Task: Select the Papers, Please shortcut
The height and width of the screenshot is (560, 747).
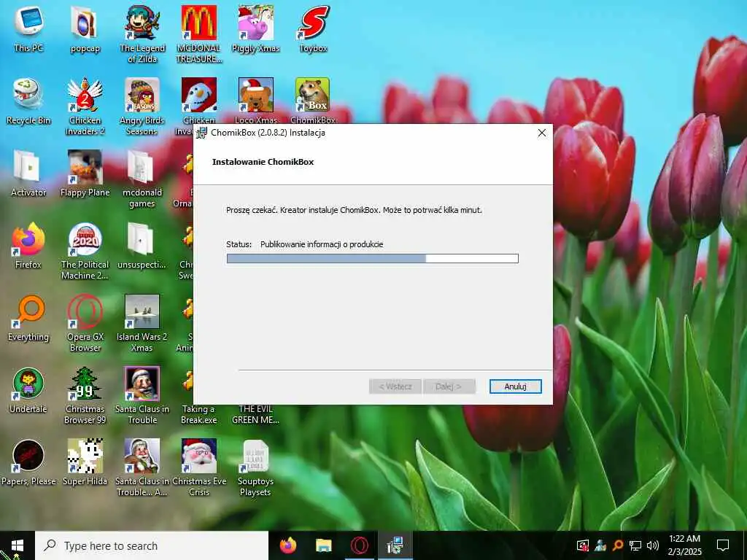Action: pos(28,462)
